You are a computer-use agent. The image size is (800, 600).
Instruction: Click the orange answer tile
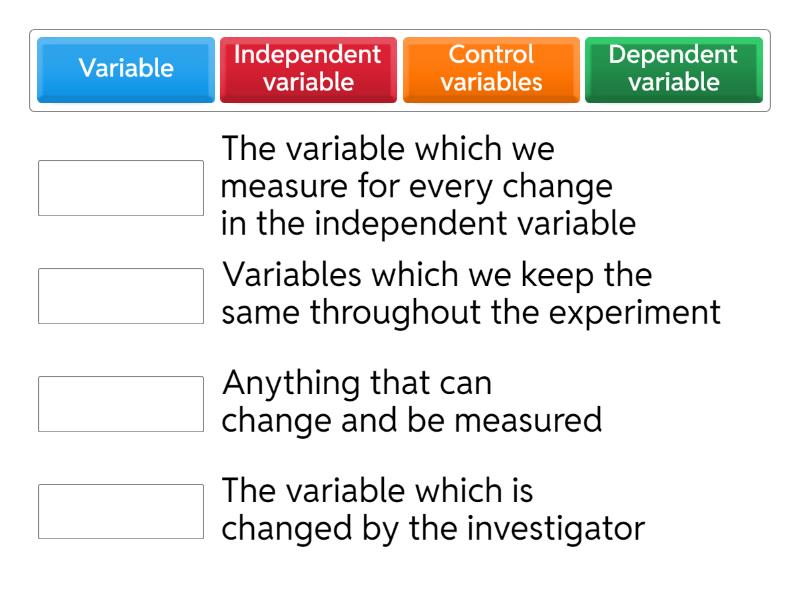(x=491, y=69)
